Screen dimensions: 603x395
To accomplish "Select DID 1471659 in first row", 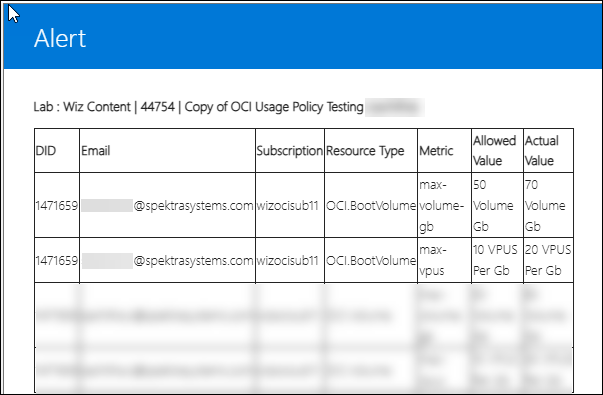I will tap(57, 205).
